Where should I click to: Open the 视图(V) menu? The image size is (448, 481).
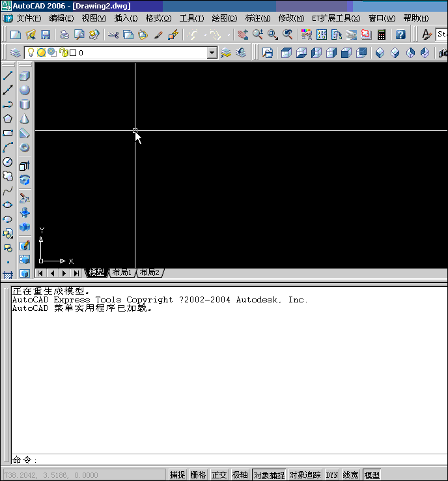94,18
